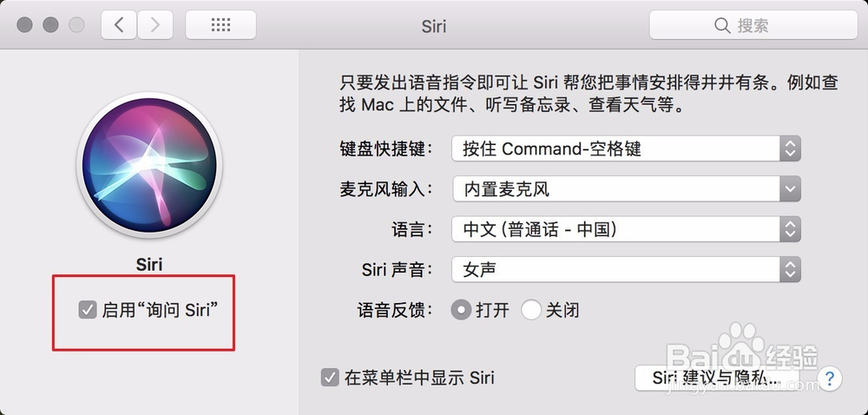The image size is (868, 415).
Task: Click the back navigation arrow
Action: (119, 25)
